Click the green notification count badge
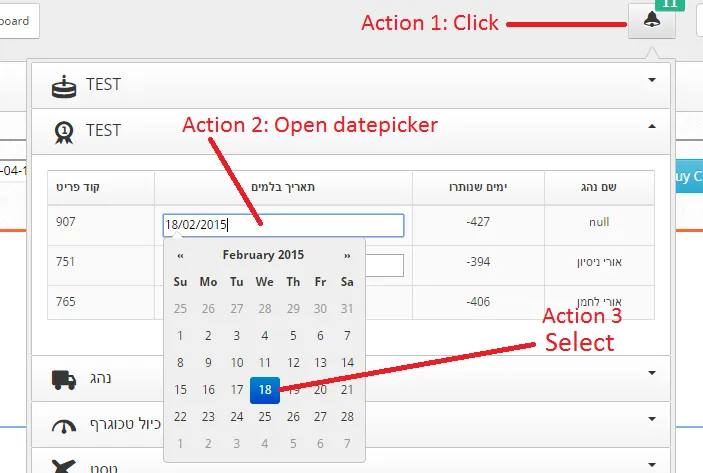The height and width of the screenshot is (473, 703). (671, 5)
